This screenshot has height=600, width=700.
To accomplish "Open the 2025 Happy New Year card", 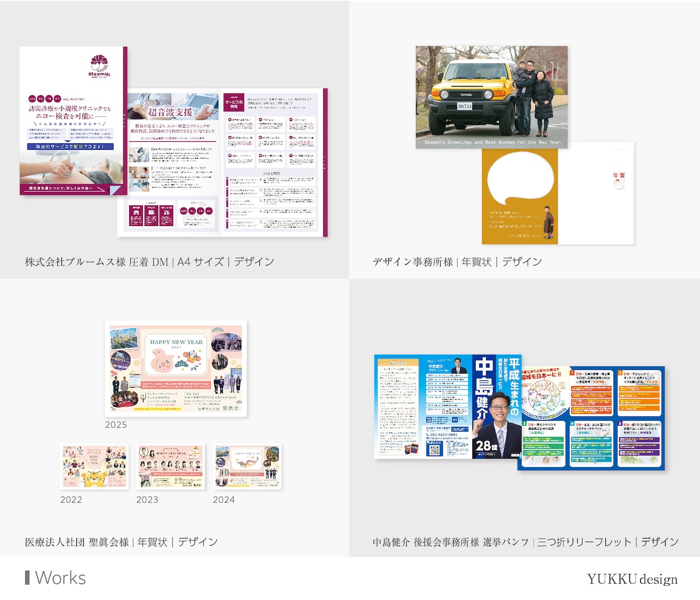I will tap(176, 369).
